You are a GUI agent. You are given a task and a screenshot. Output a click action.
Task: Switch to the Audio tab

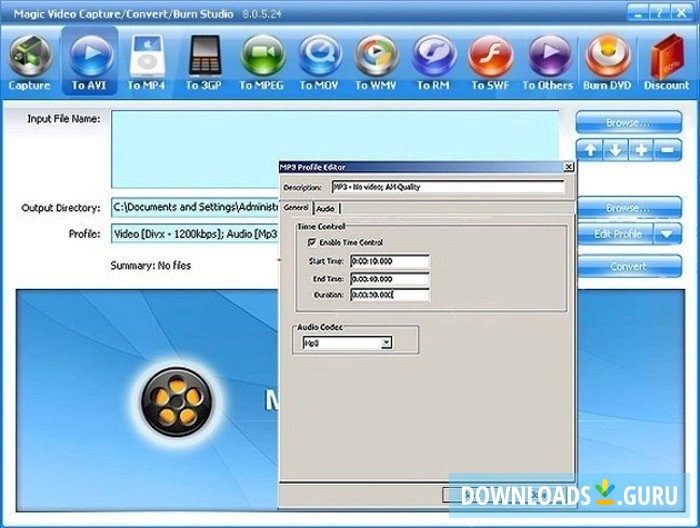click(x=326, y=208)
